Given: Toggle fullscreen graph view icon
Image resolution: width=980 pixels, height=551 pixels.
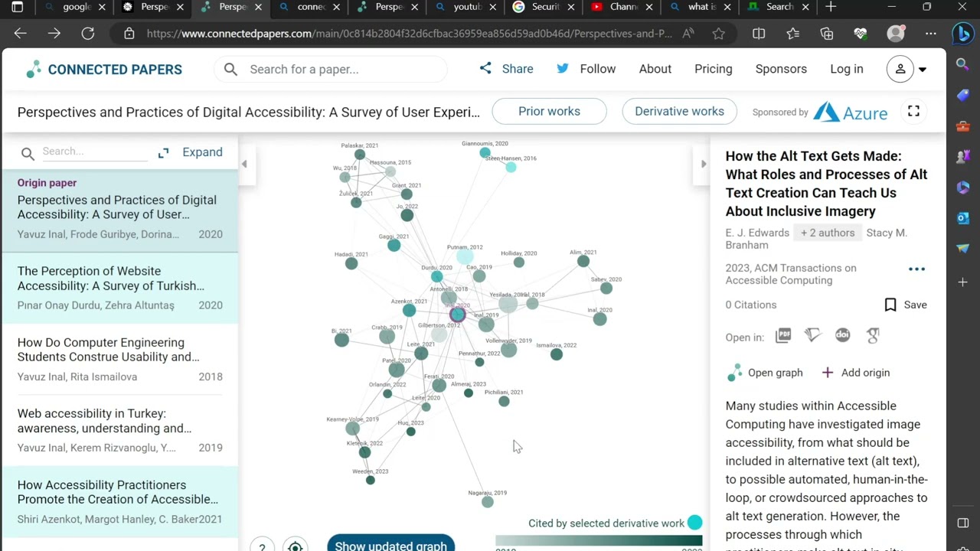Looking at the screenshot, I should [x=913, y=111].
